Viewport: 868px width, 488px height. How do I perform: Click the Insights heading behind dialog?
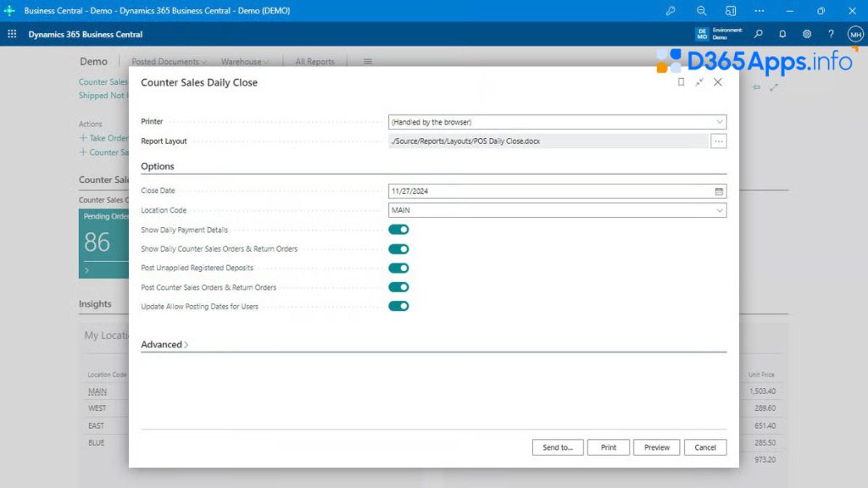95,304
